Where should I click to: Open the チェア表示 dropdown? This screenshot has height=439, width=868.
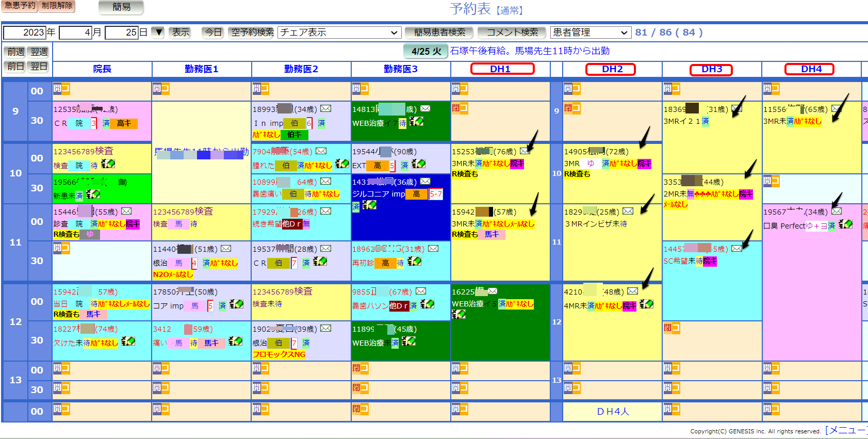pyautogui.click(x=339, y=32)
